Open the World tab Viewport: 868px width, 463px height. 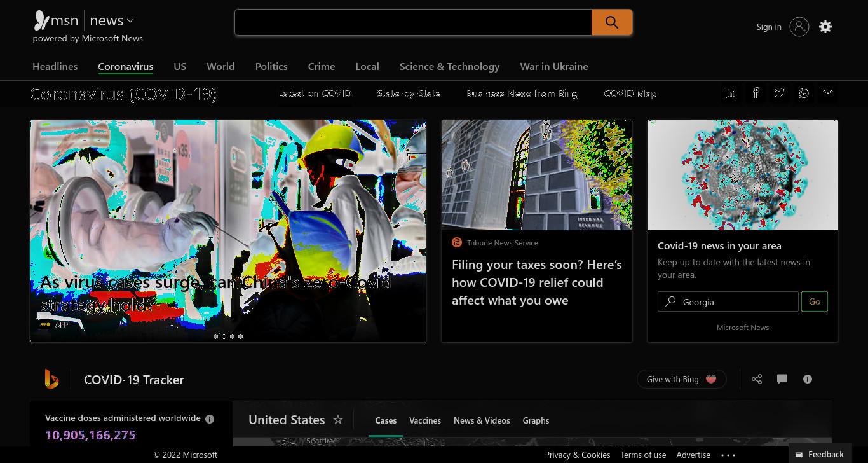220,66
